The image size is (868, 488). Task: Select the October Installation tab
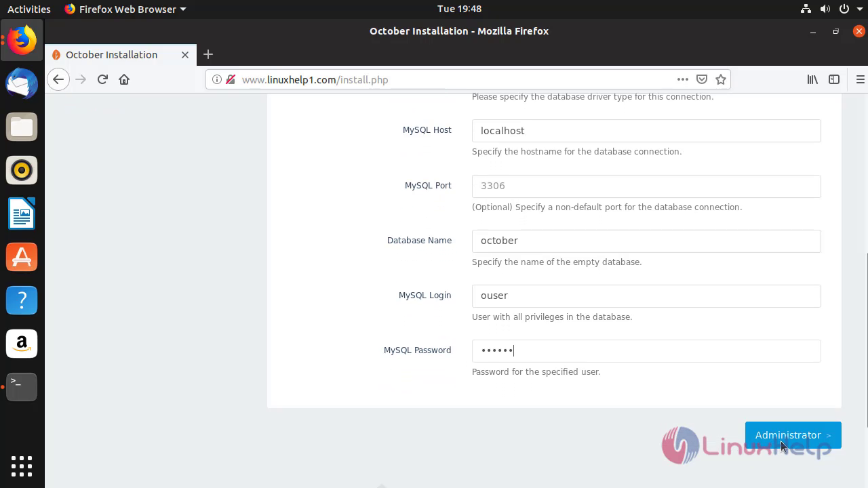pyautogui.click(x=121, y=55)
